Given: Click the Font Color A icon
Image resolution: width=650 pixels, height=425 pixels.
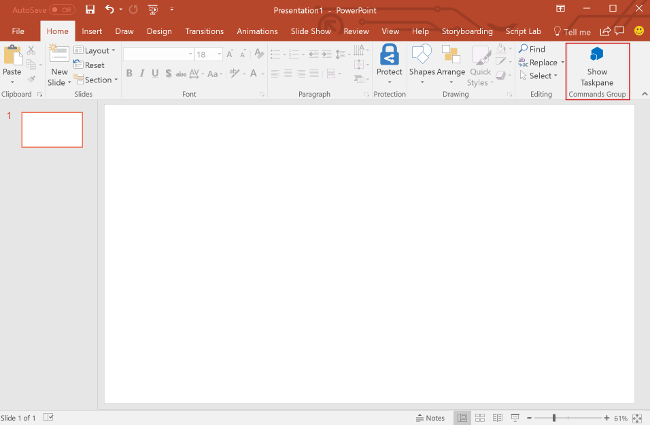Looking at the screenshot, I should click(x=253, y=73).
